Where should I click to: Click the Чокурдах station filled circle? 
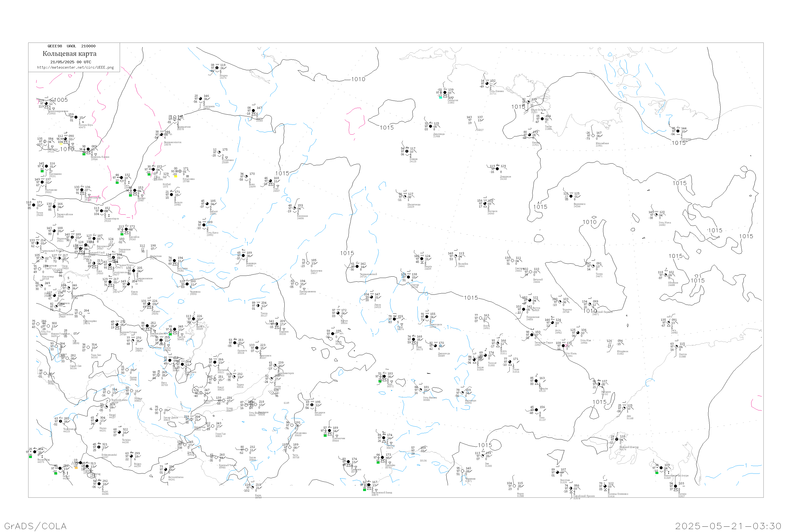tap(678, 131)
